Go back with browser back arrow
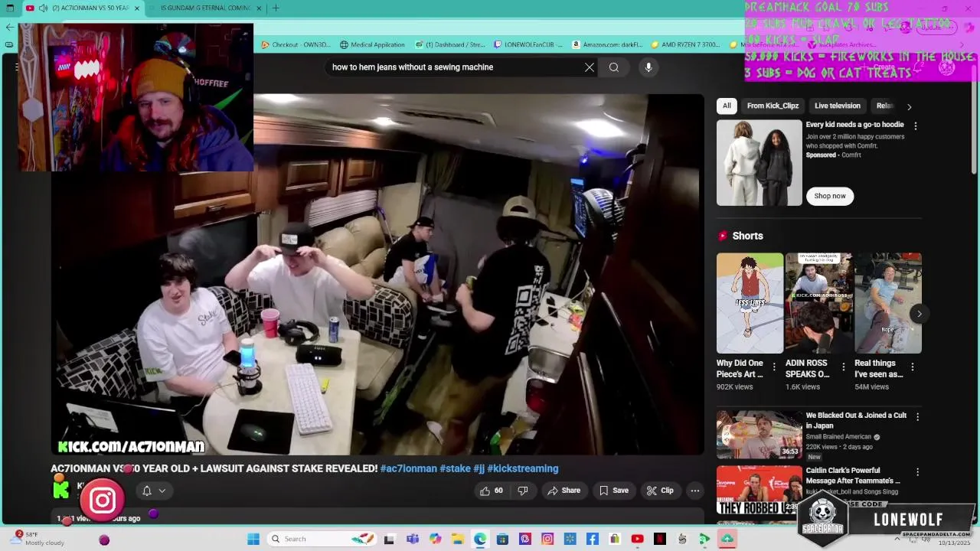Screen dimensions: 980x551 [x=10, y=28]
